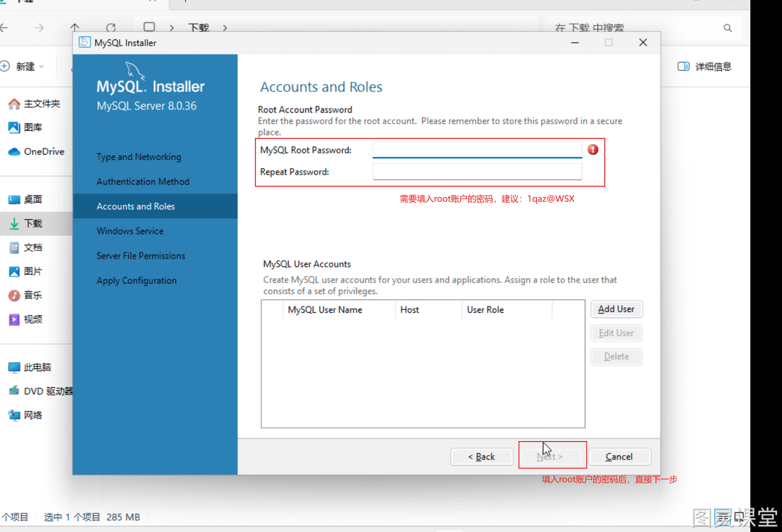Click Next to continue installation
Screen dimensions: 782x532
pos(550,457)
